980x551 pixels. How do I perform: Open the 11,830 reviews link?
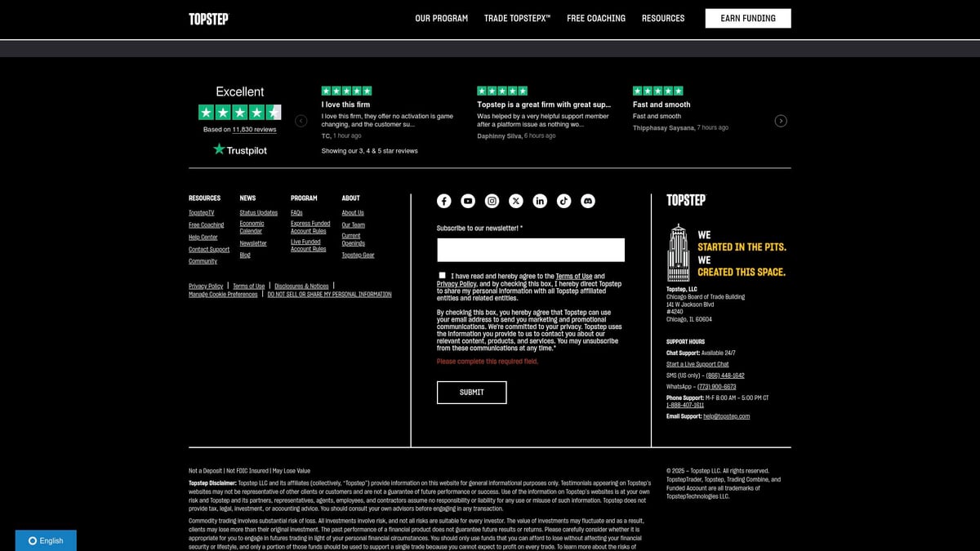pos(253,129)
